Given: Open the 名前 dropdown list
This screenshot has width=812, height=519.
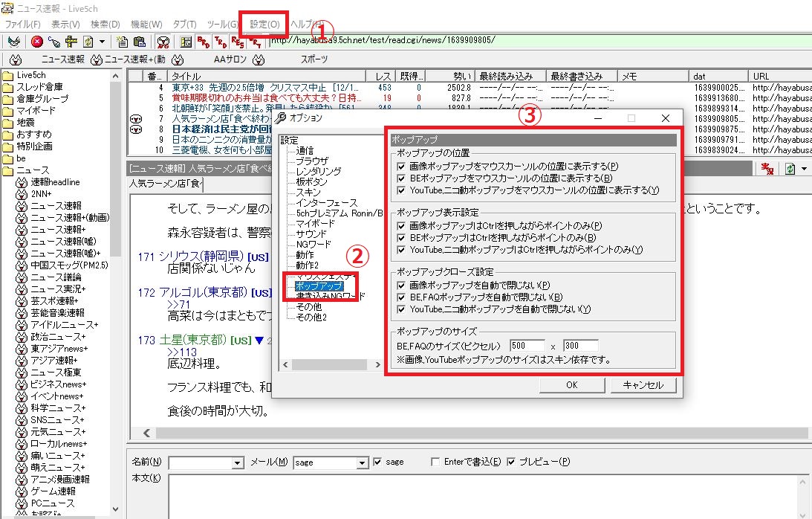Looking at the screenshot, I should tap(238, 462).
